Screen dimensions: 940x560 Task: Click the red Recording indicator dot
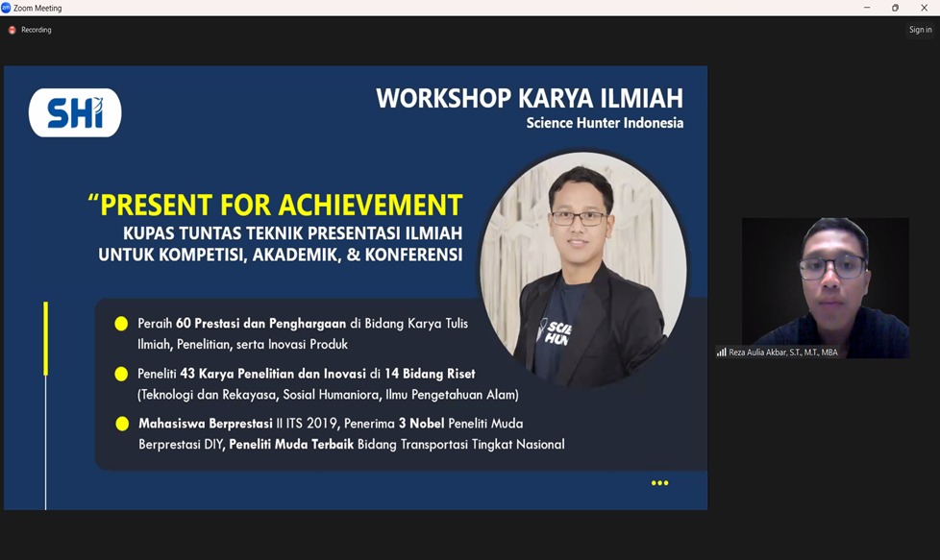pyautogui.click(x=12, y=30)
